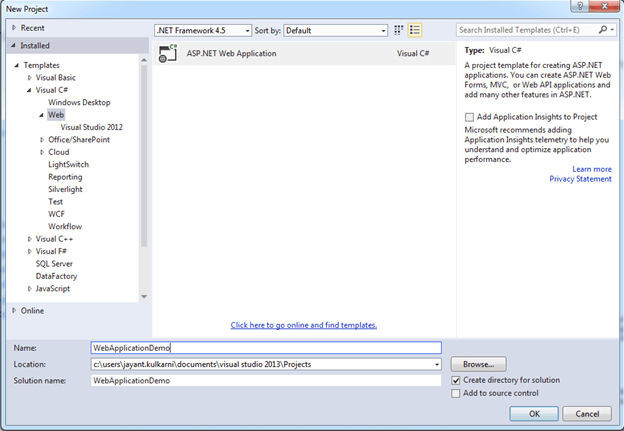
Task: Expand the Visual Basic node arrow
Action: pos(29,78)
